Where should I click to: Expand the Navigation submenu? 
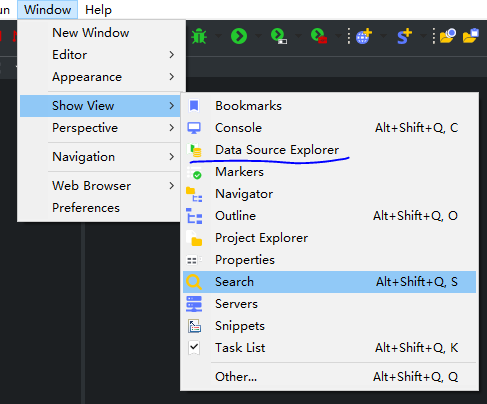click(101, 157)
